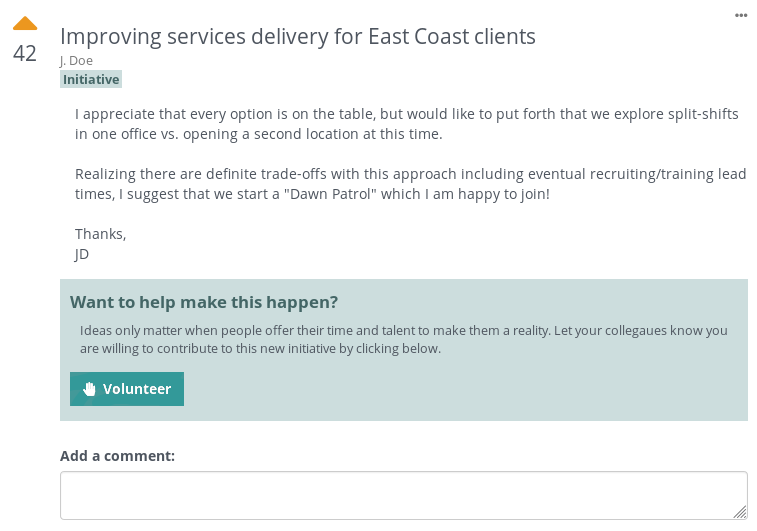Open author J. Doe's profile
757x531 pixels.
[x=76, y=60]
